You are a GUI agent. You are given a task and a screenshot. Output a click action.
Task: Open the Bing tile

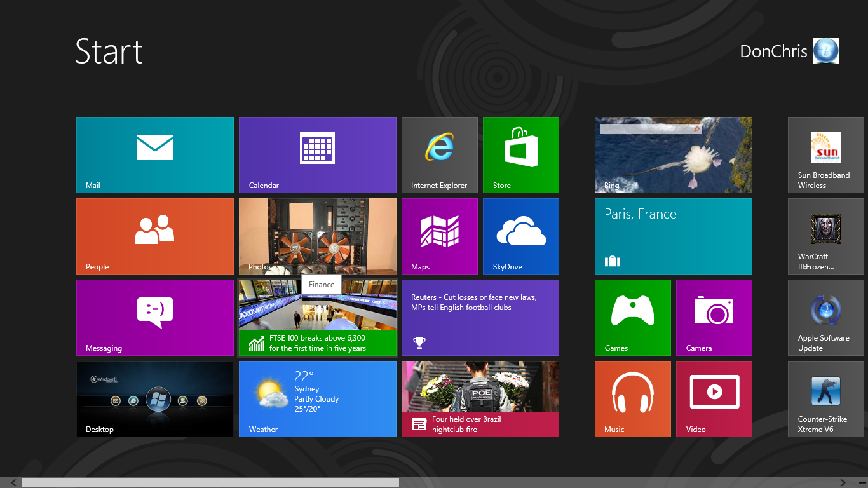pos(674,155)
